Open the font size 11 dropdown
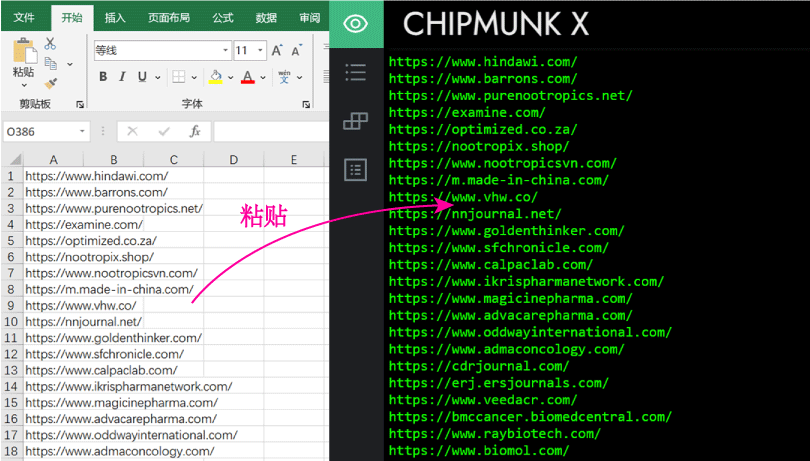Image resolution: width=810 pixels, height=461 pixels. click(x=260, y=51)
